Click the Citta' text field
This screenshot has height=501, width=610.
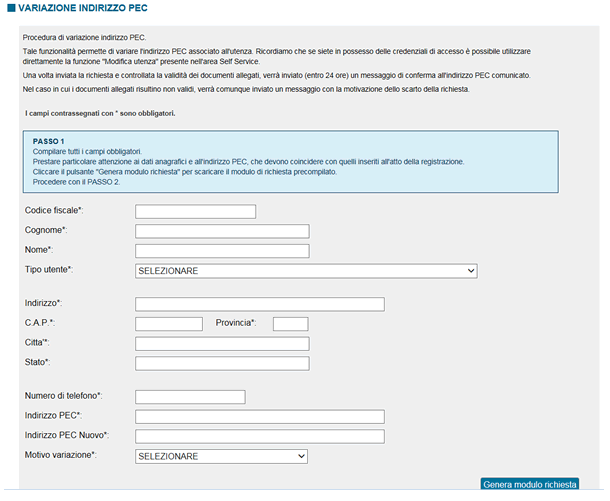[x=222, y=344]
